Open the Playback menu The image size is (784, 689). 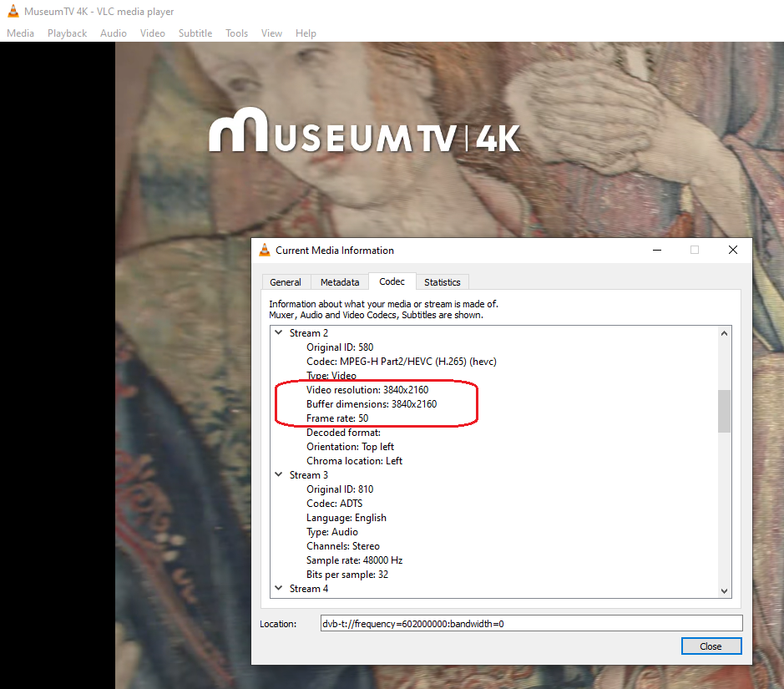pyautogui.click(x=67, y=33)
